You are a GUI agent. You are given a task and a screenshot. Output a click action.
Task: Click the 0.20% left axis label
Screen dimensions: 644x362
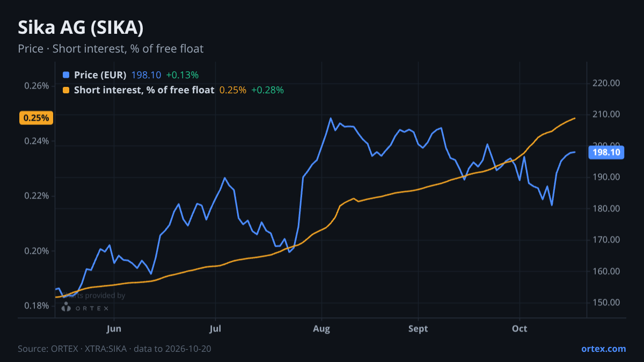37,251
